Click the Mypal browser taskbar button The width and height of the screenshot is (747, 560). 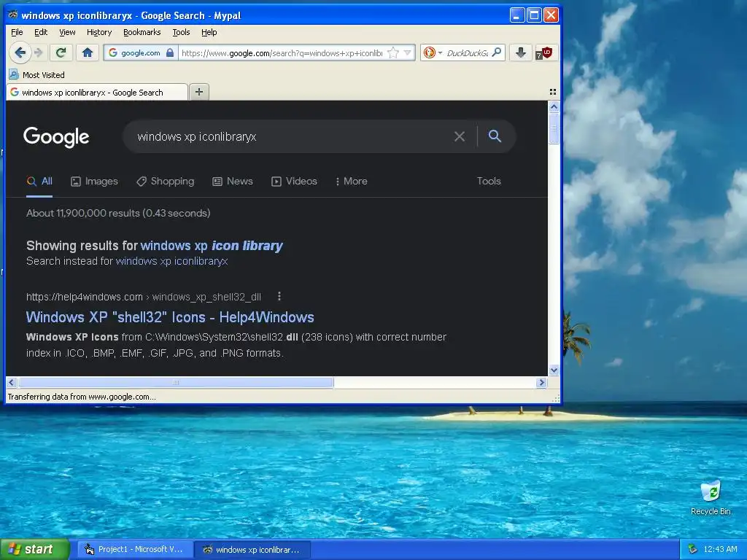click(x=253, y=550)
